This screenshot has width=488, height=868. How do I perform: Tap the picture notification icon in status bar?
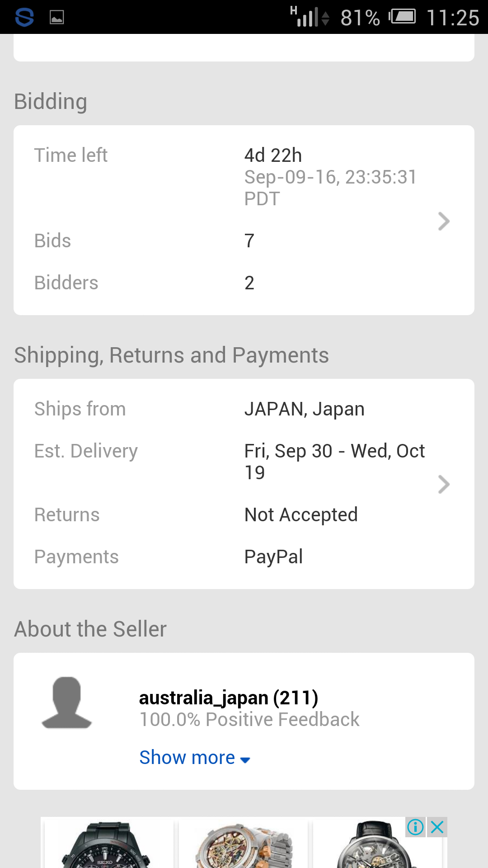pyautogui.click(x=57, y=17)
